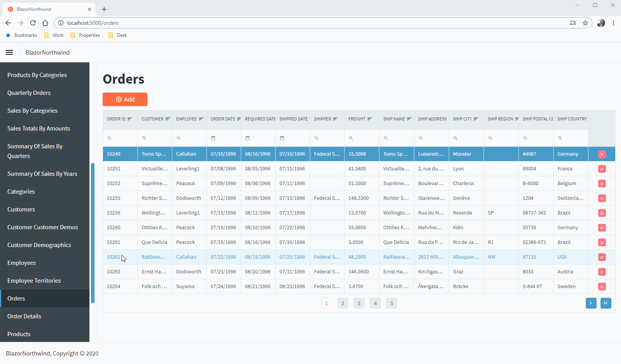Screen dimensions: 621x364
Task: Delete order 10255 with red X
Action: 602,198
